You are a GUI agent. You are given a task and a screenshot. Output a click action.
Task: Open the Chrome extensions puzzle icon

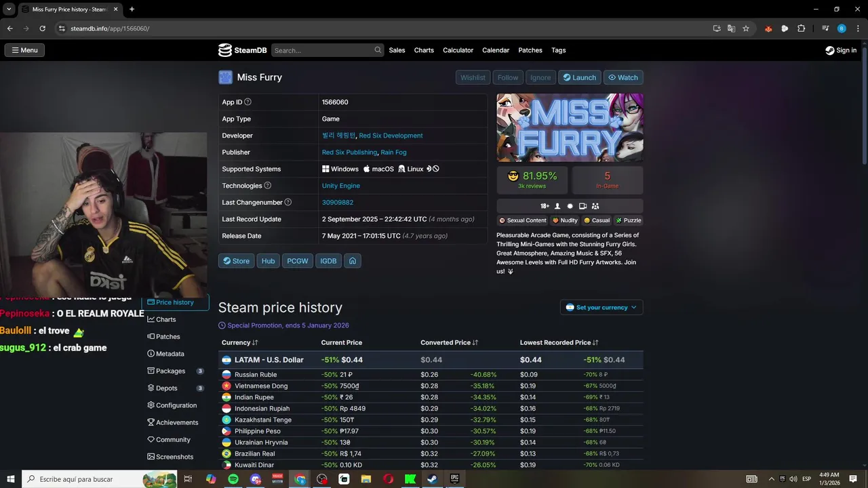point(802,28)
